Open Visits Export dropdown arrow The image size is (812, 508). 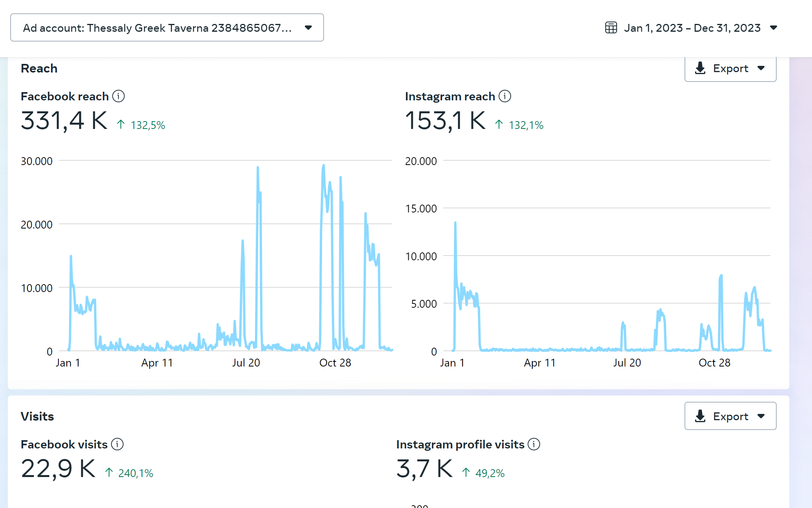(761, 416)
